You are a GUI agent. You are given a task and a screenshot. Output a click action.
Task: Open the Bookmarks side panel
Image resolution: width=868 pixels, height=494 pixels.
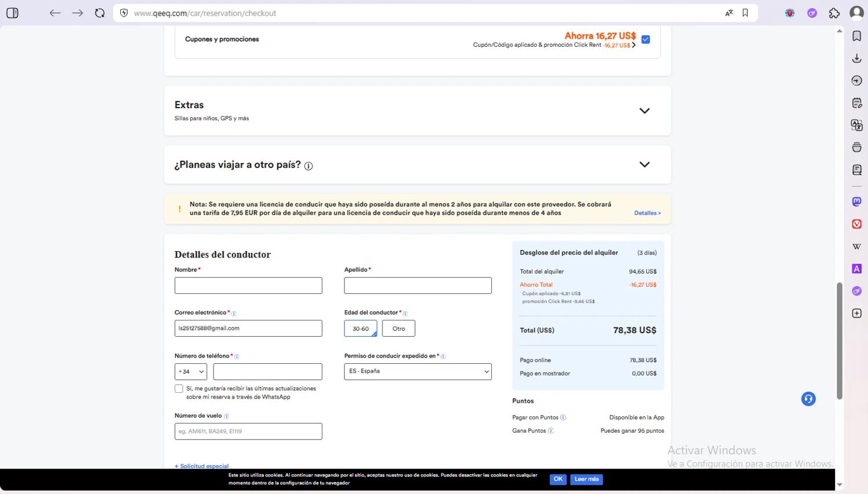[857, 36]
